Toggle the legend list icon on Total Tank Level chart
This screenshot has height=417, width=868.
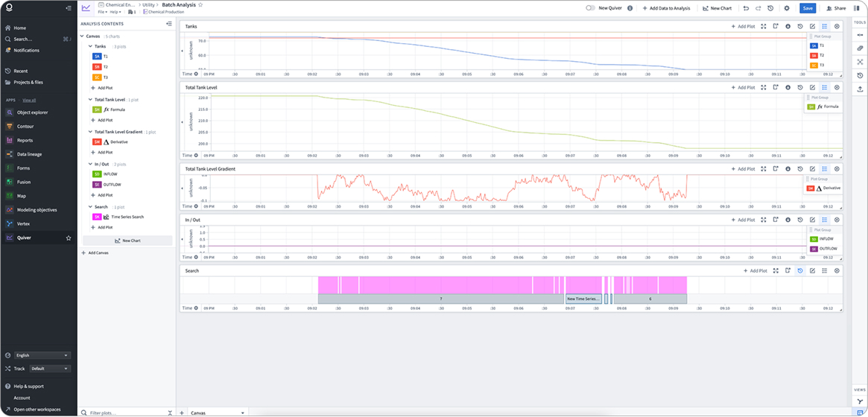(824, 87)
